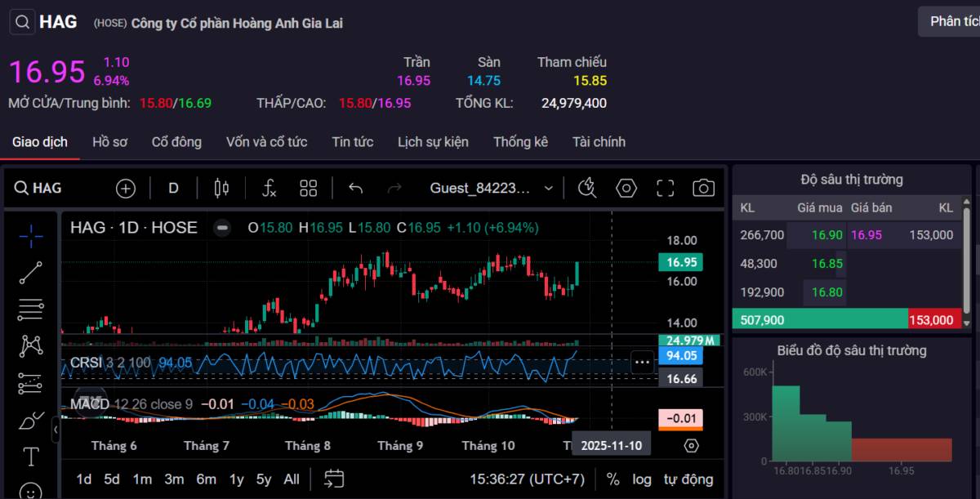Open the indicators fx menu
The image size is (980, 499).
point(269,189)
